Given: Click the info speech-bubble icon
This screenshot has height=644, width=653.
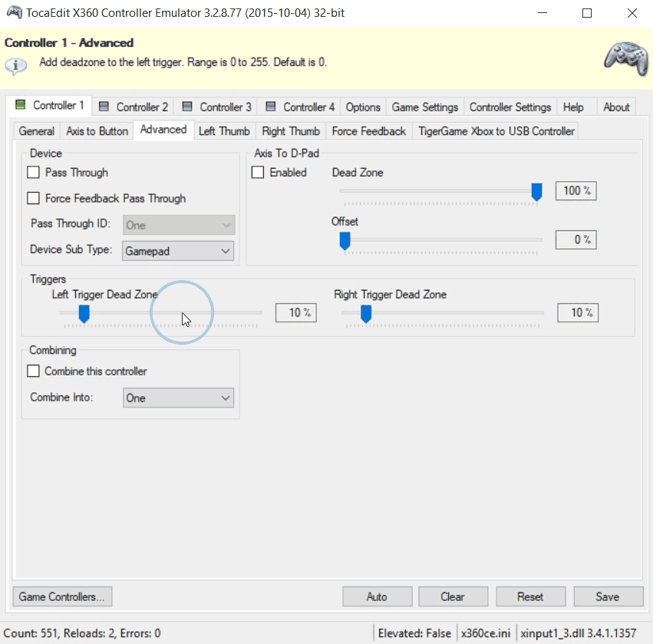Looking at the screenshot, I should pyautogui.click(x=16, y=66).
